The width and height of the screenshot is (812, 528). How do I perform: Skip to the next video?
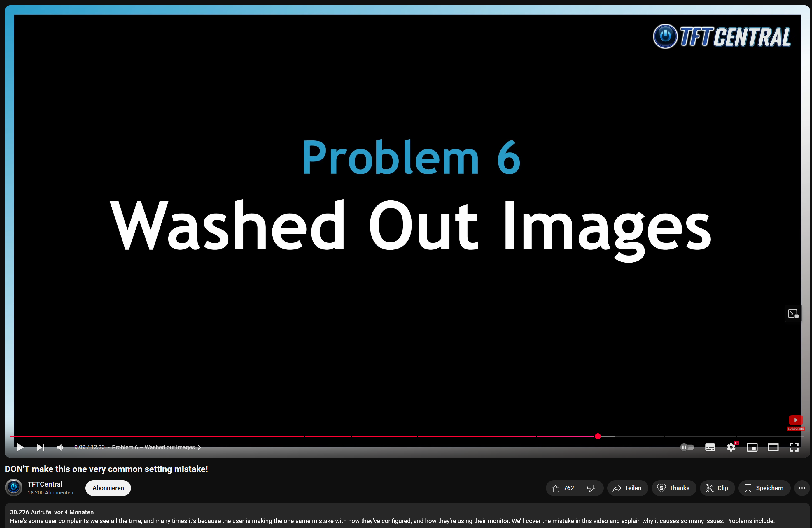[x=41, y=447]
